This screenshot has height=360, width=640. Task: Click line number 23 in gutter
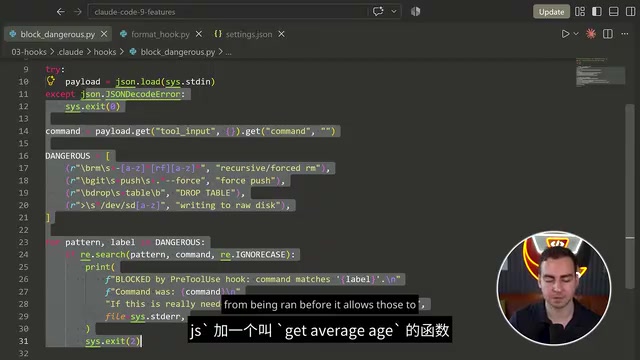coord(23,242)
